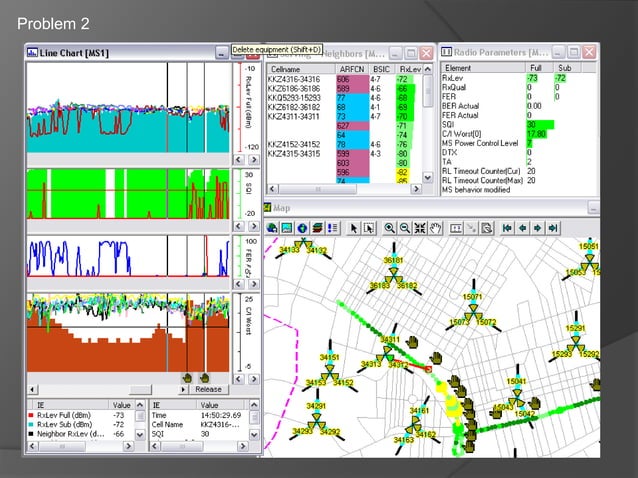Select the arrow pointer tool on Map toolbar

(354, 228)
